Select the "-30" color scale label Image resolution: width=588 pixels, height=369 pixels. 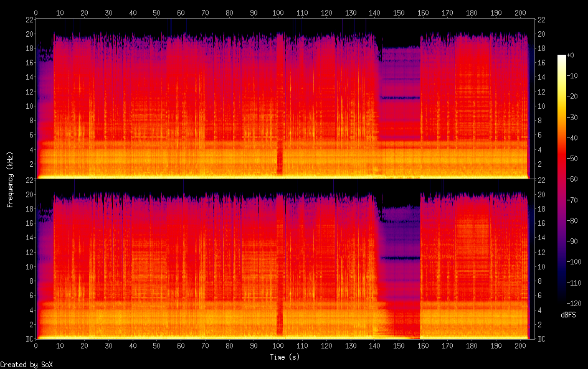572,117
